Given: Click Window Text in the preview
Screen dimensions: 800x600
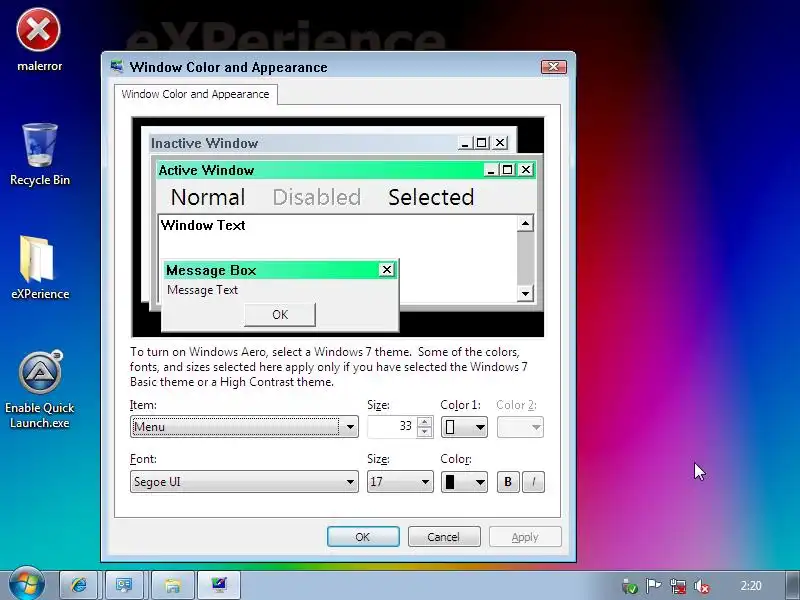Looking at the screenshot, I should pos(203,225).
